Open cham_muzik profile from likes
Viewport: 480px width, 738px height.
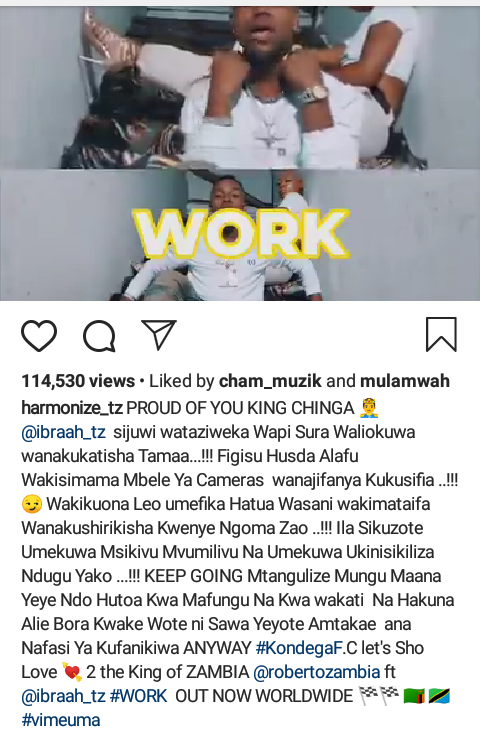click(x=270, y=381)
